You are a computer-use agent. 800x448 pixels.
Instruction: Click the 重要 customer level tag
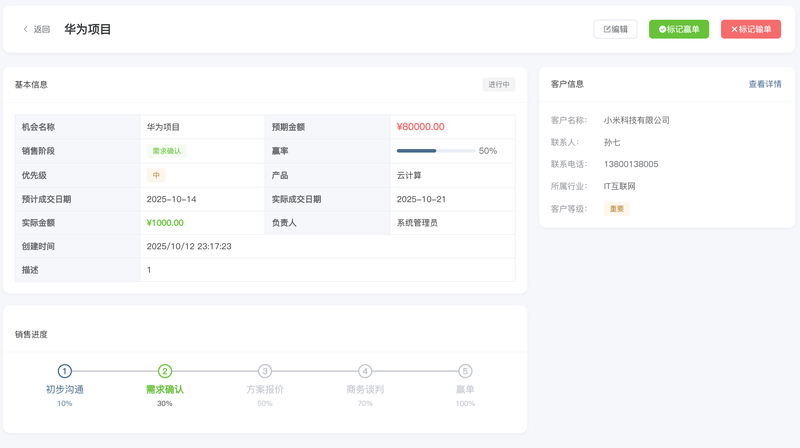click(617, 208)
